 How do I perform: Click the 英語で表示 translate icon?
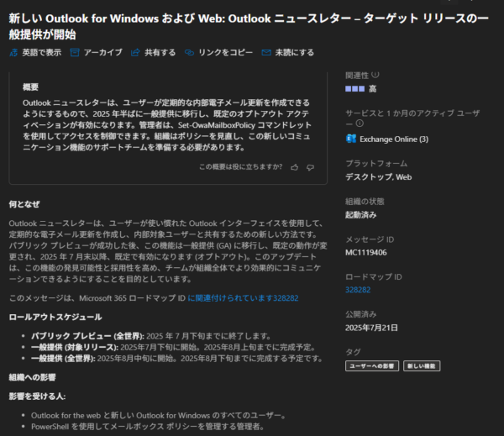coord(13,52)
